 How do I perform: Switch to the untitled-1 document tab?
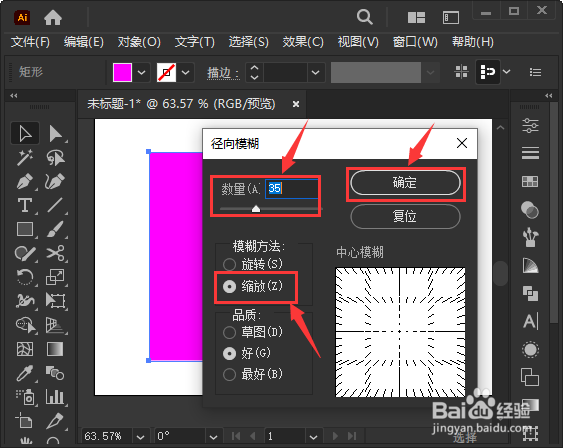coord(181,104)
